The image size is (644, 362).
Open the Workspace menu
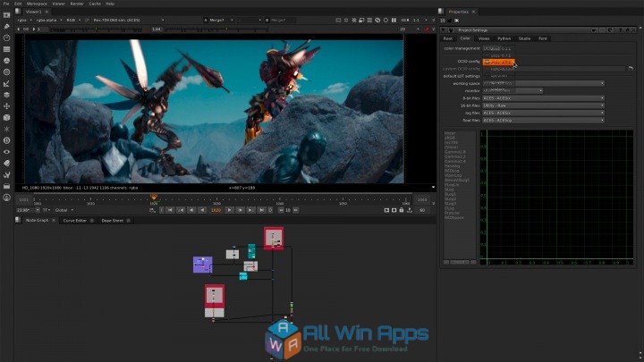tap(37, 4)
